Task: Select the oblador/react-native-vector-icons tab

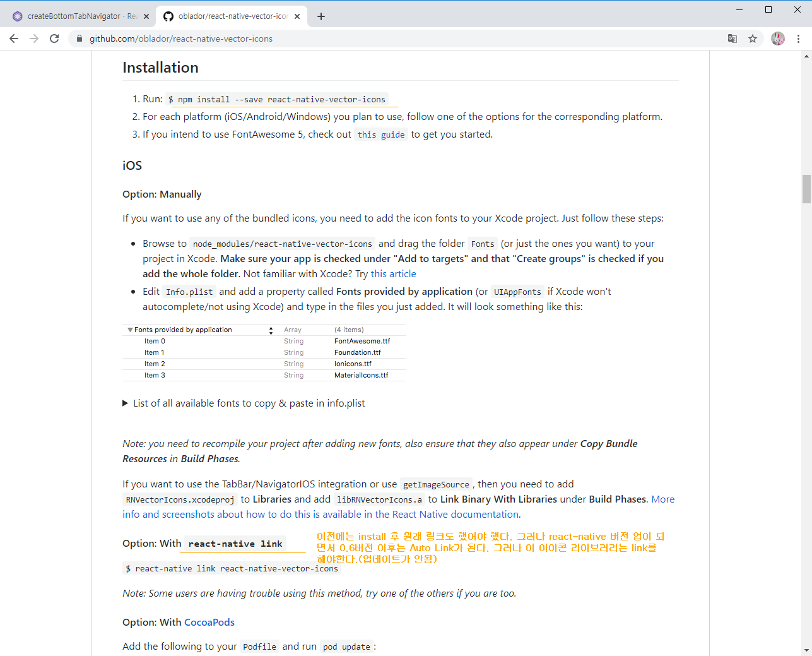Action: point(232,16)
